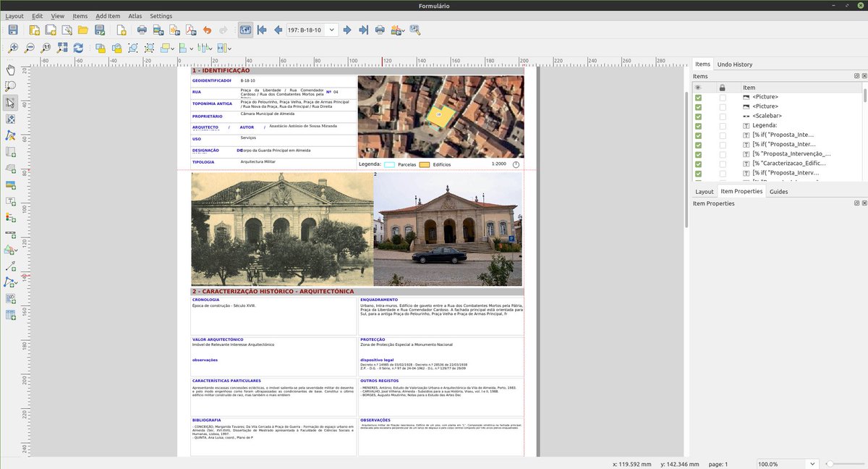This screenshot has height=469, width=868.
Task: Open the Layout menu
Action: click(x=14, y=16)
